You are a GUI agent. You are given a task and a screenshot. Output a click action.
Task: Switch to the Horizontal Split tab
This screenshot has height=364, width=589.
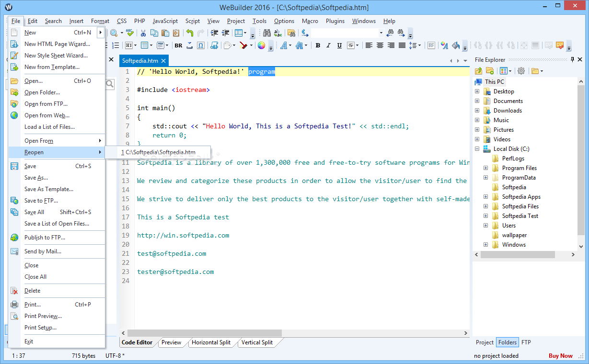211,342
